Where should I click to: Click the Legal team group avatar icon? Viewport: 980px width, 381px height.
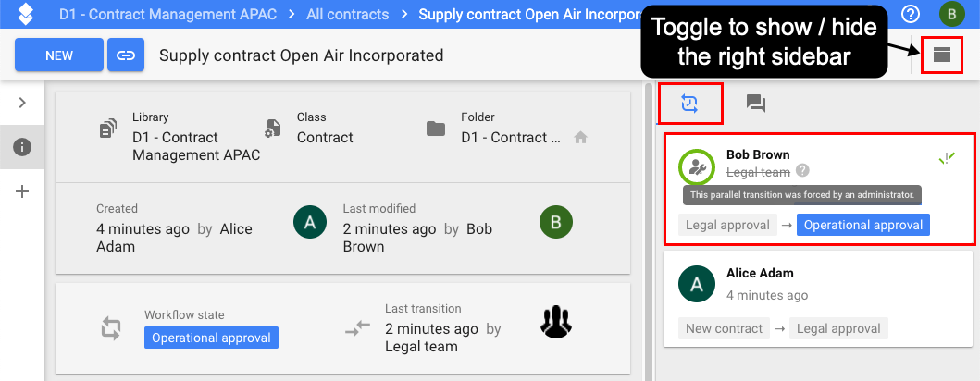(555, 323)
